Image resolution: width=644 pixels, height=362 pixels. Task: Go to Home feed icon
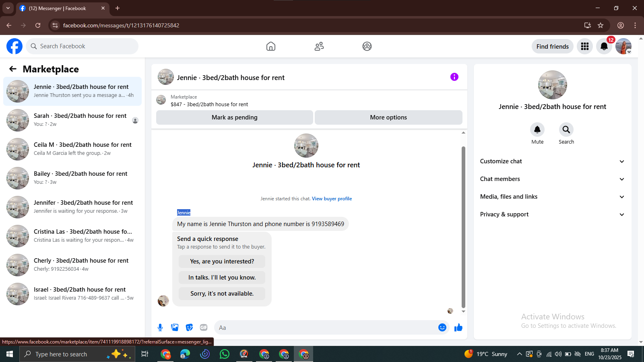(x=271, y=46)
